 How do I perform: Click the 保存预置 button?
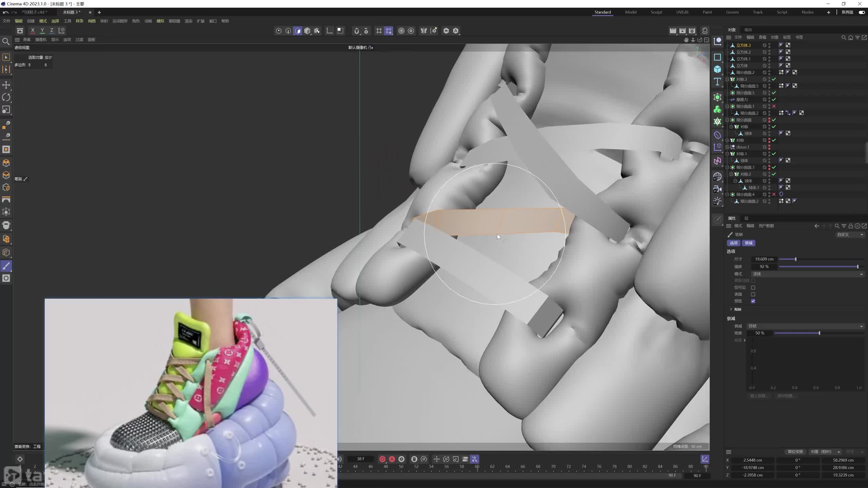click(x=786, y=396)
